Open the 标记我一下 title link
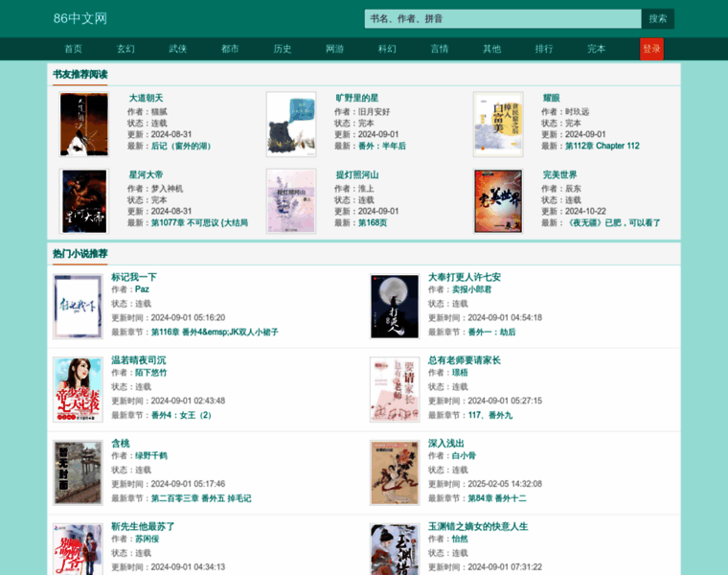Image resolution: width=728 pixels, height=575 pixels. click(x=134, y=277)
